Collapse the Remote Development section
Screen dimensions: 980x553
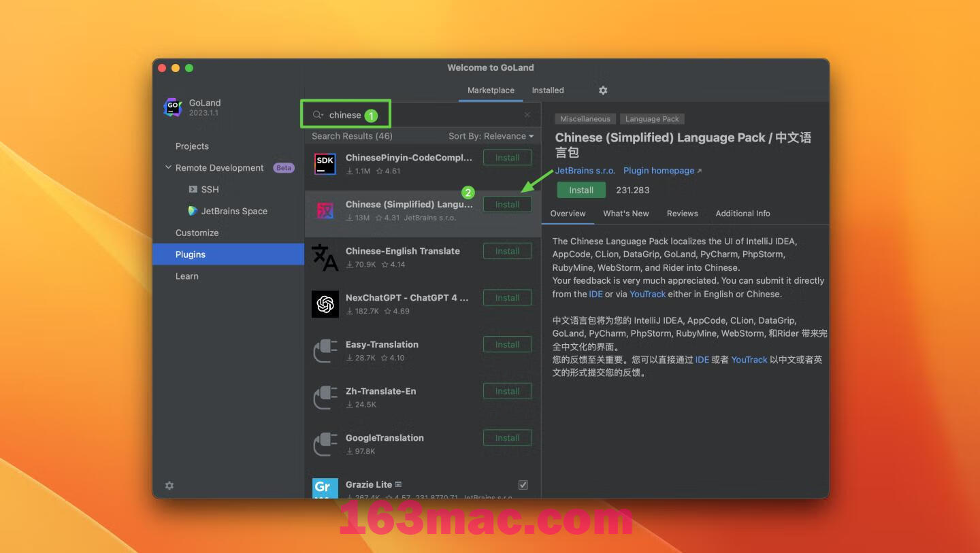[x=169, y=167]
